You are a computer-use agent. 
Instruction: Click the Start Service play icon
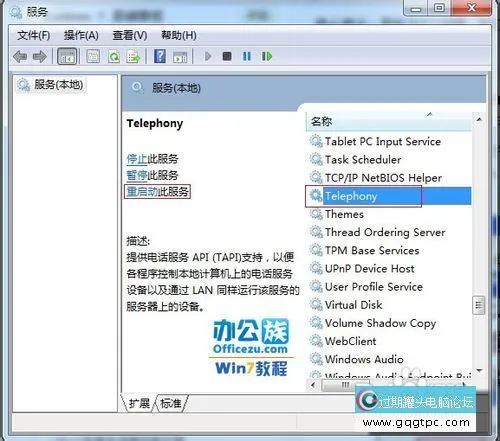point(208,56)
